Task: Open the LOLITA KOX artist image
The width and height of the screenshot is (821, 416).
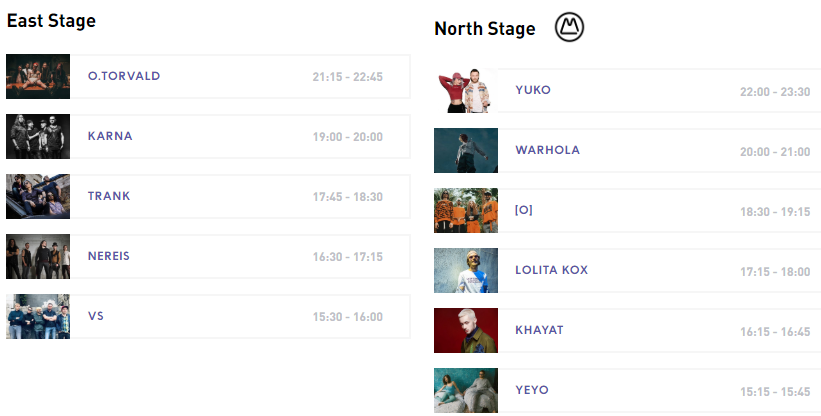Action: pyautogui.click(x=466, y=271)
